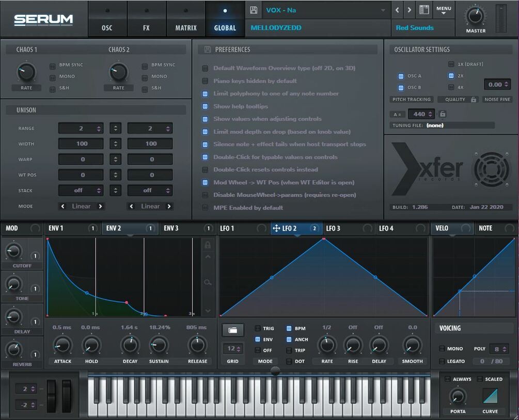Screen dimensions: 519x420
Task: Click the envelope zoom magnifier icon
Action: coord(208,282)
